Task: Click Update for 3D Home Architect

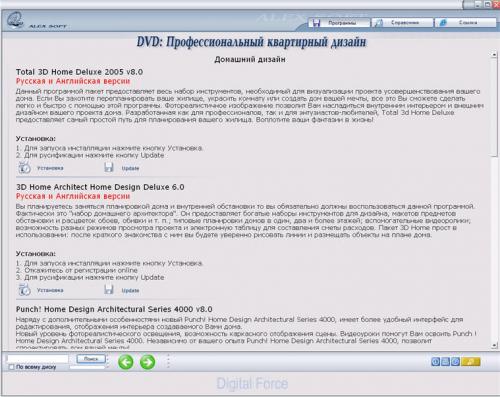Action: point(122,290)
